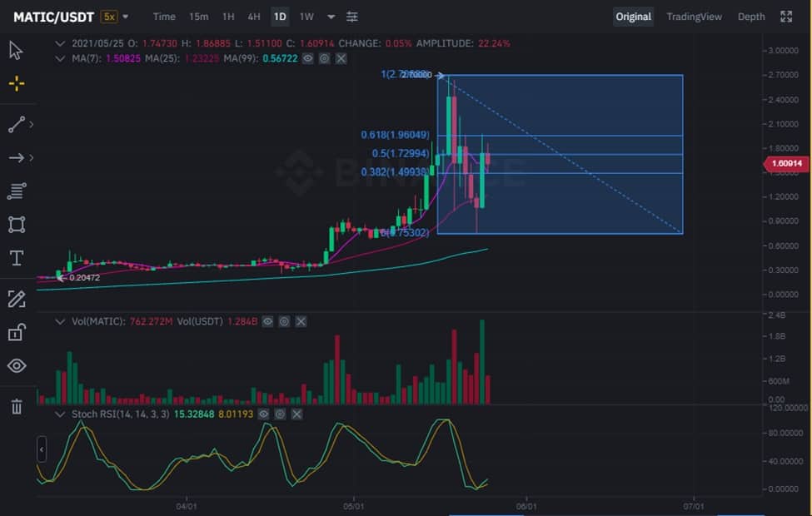
Task: Click the 5x leverage badge
Action: [109, 17]
